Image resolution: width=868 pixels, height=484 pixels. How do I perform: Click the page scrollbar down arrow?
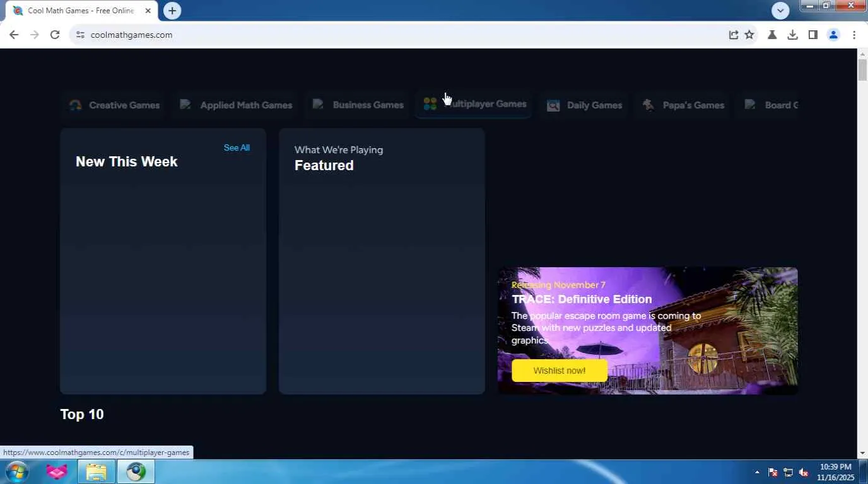tap(862, 453)
